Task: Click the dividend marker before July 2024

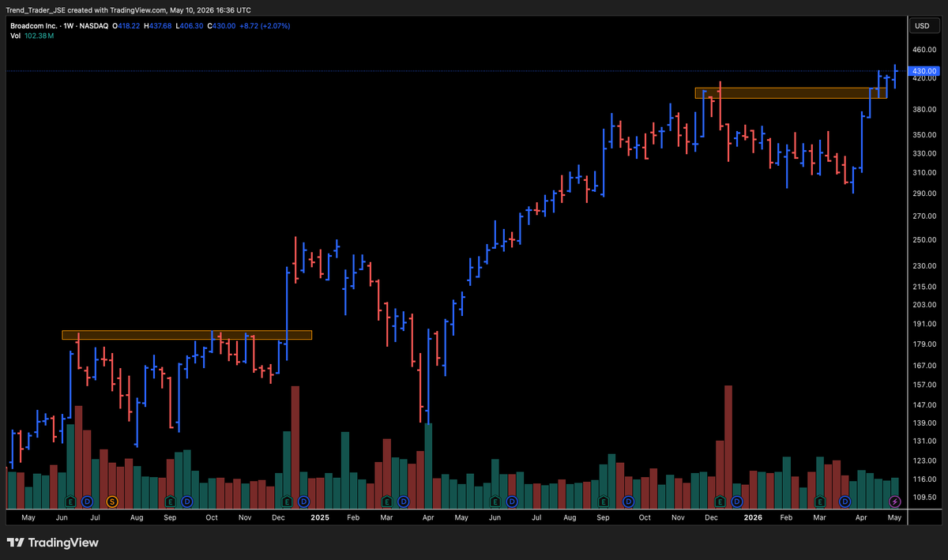Action: tap(87, 501)
